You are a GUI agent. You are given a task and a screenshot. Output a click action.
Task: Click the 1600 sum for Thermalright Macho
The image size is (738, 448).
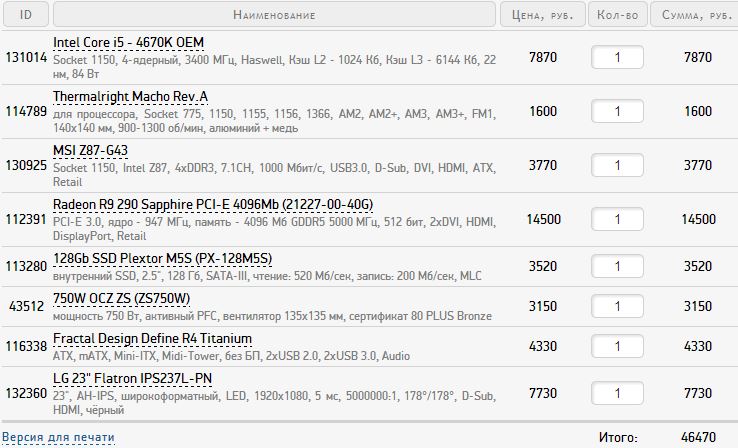[x=698, y=112]
